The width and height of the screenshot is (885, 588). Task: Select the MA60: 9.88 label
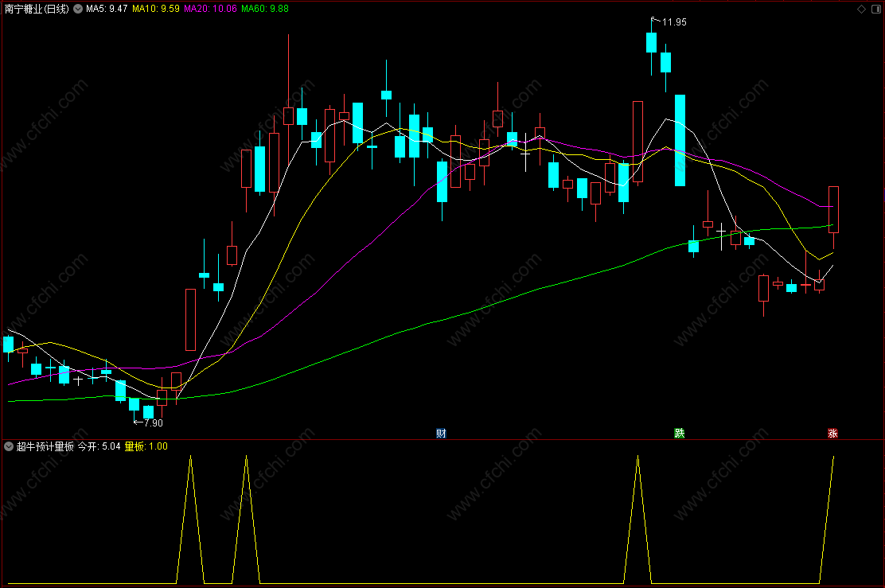[x=265, y=9]
